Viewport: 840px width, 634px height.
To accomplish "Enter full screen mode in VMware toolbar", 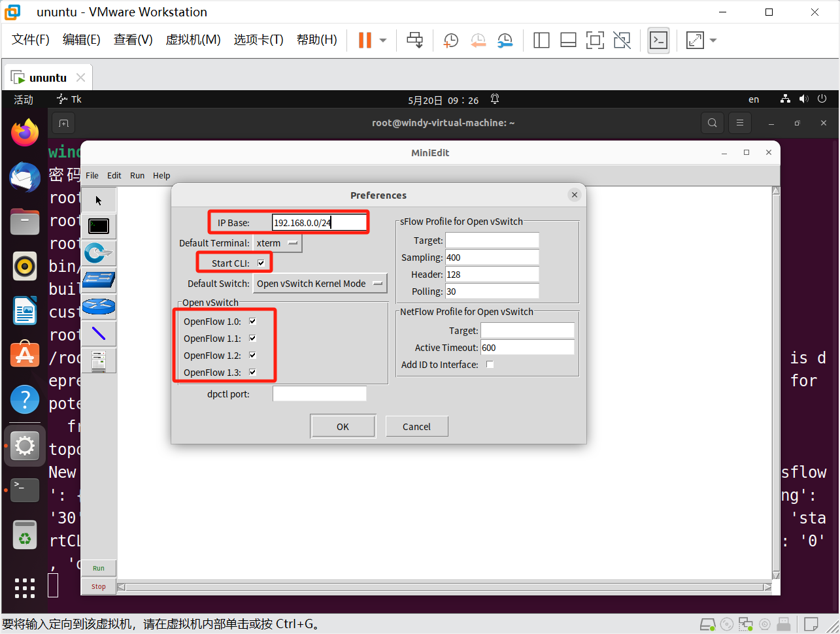I will (x=694, y=40).
